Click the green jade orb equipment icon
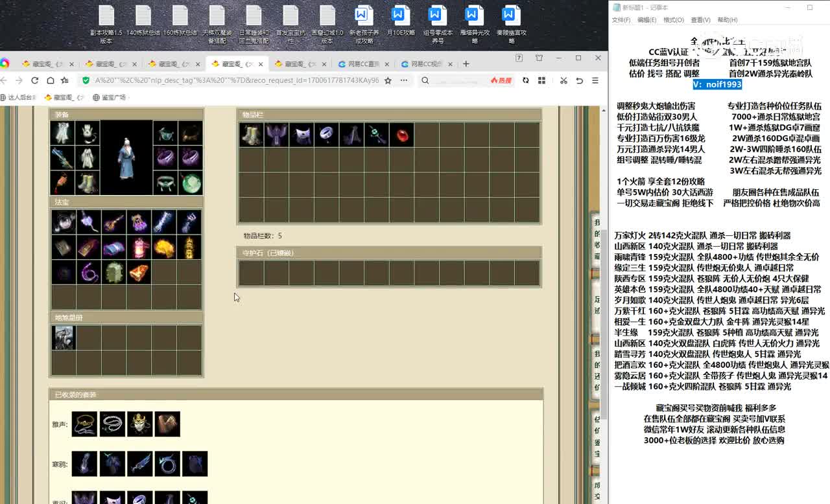830x504 pixels. point(190,182)
